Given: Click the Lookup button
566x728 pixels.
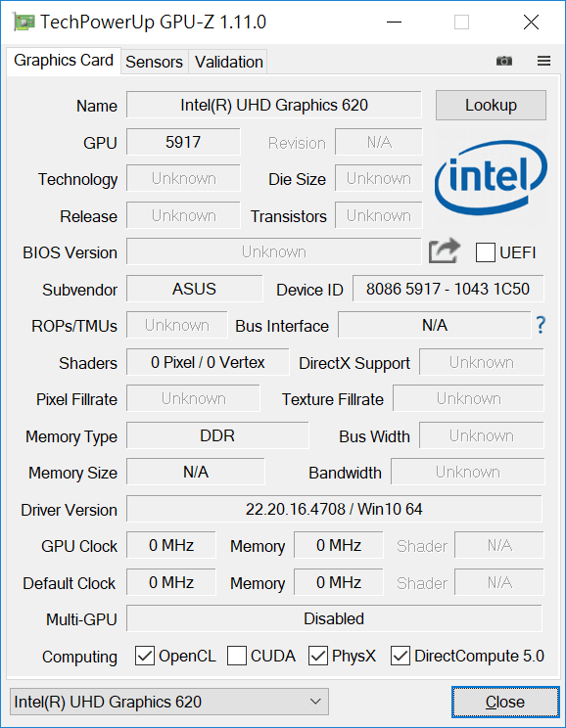Looking at the screenshot, I should 491,106.
